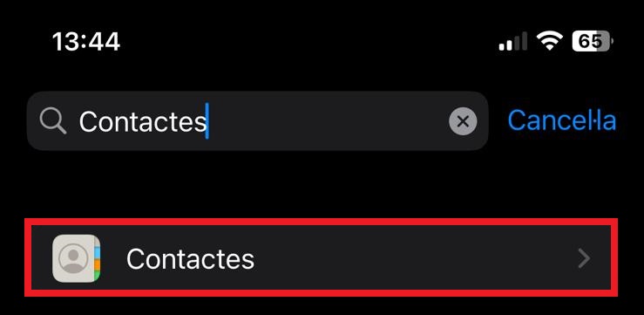Tap the colored tabs edge of Contactes icon
This screenshot has height=315, width=644.
(97, 258)
